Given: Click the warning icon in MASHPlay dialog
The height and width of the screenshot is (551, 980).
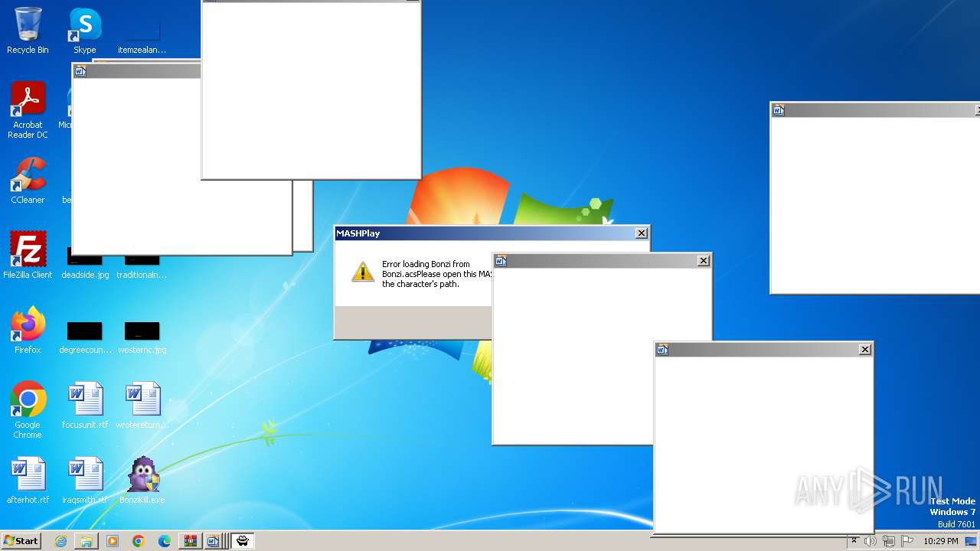Looking at the screenshot, I should (363, 272).
